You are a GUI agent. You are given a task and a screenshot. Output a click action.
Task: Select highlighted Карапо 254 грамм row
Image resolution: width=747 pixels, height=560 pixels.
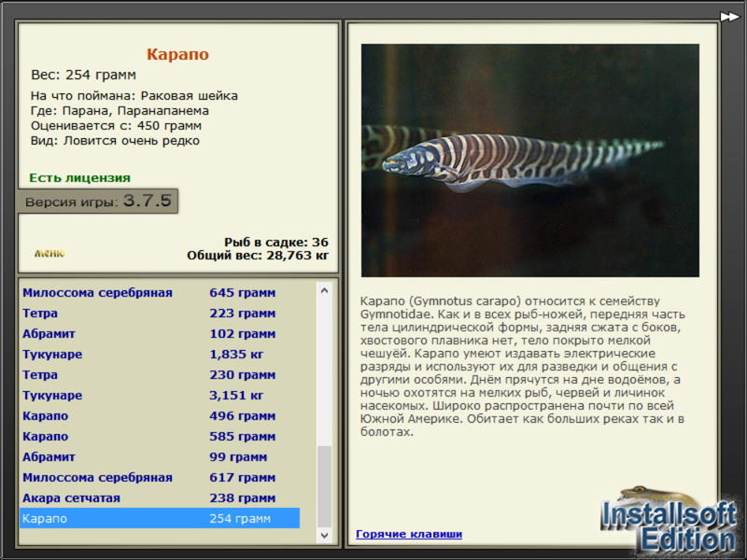(x=160, y=518)
